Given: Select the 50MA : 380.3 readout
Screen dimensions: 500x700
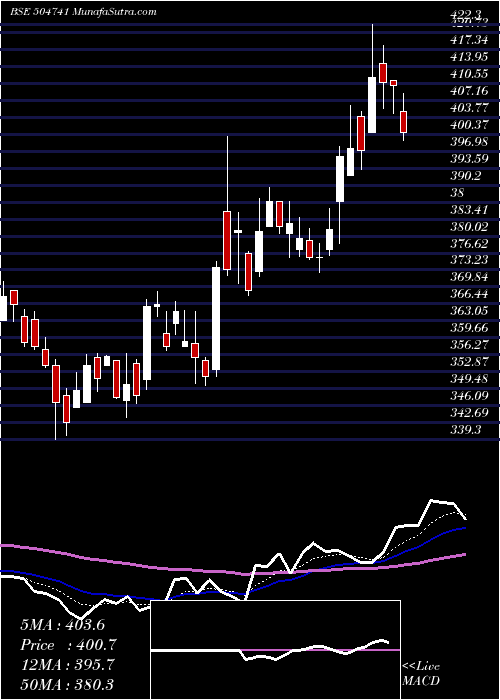Looking at the screenshot, I should [x=67, y=684].
